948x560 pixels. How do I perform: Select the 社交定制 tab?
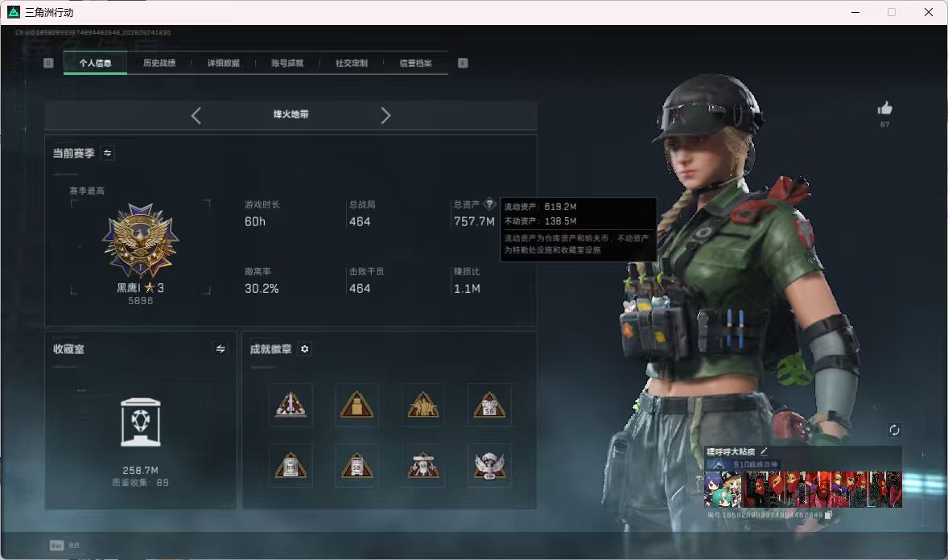351,63
